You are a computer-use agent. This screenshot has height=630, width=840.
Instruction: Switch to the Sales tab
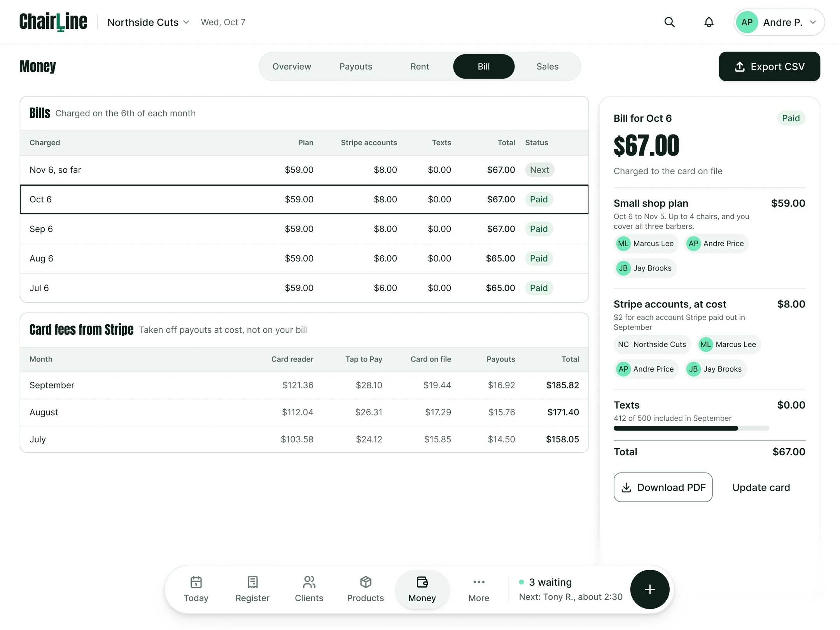click(547, 67)
